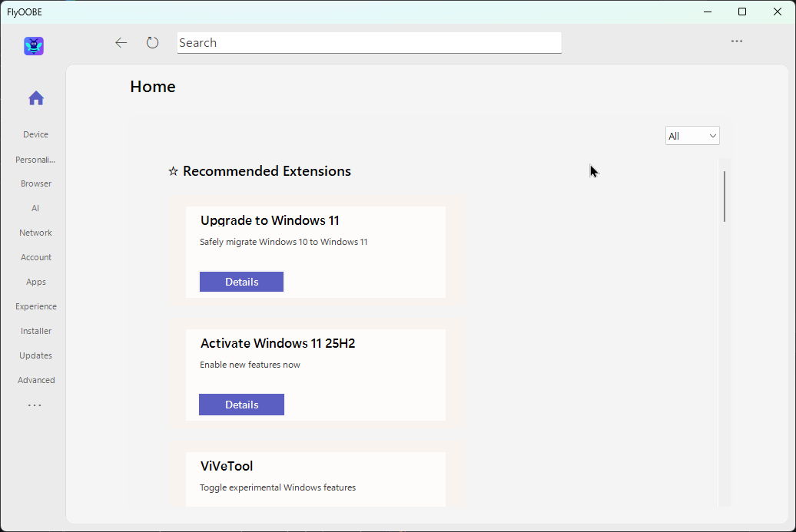Click the star icon beside Recommended Extensions
The image size is (796, 532).
tap(173, 171)
